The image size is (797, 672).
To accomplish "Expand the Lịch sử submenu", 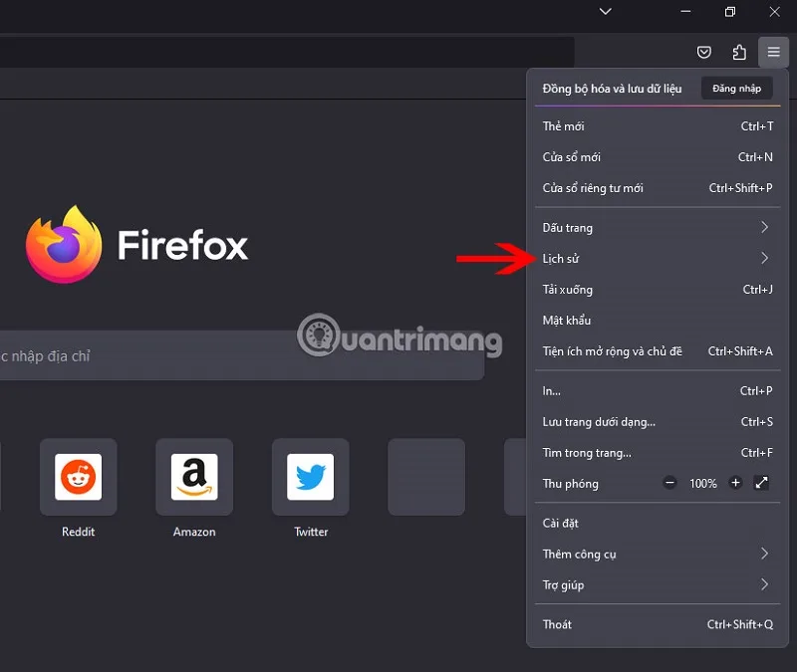I will 658,259.
